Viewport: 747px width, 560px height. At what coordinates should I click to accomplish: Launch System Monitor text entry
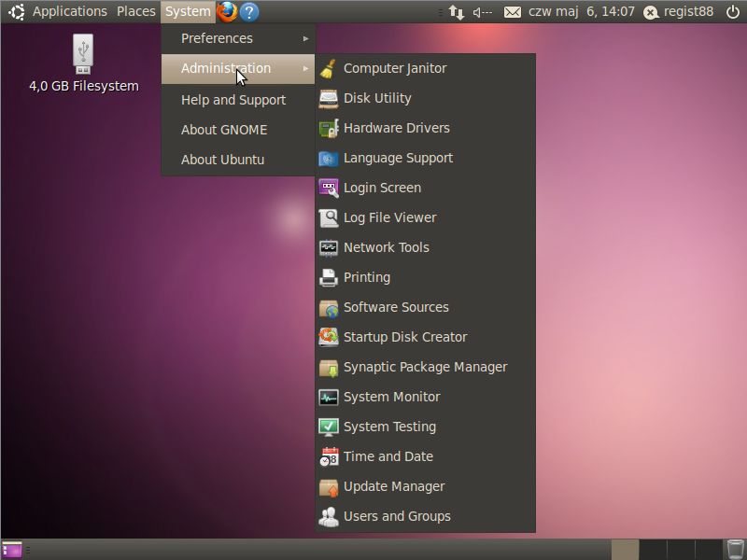(x=391, y=398)
